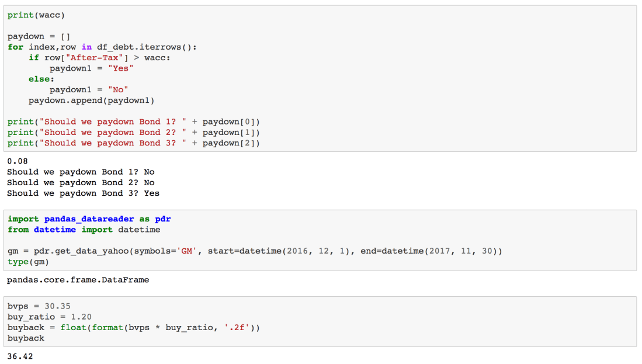Click the bvps = 30.35 line
642x364 pixels.
[x=39, y=306]
